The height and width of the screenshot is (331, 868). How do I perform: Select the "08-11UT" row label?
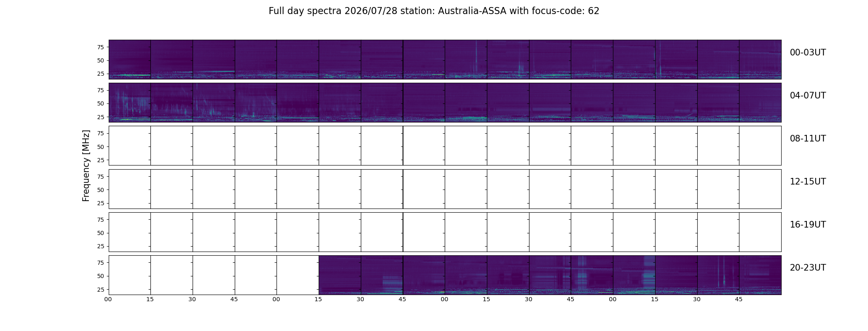point(808,139)
